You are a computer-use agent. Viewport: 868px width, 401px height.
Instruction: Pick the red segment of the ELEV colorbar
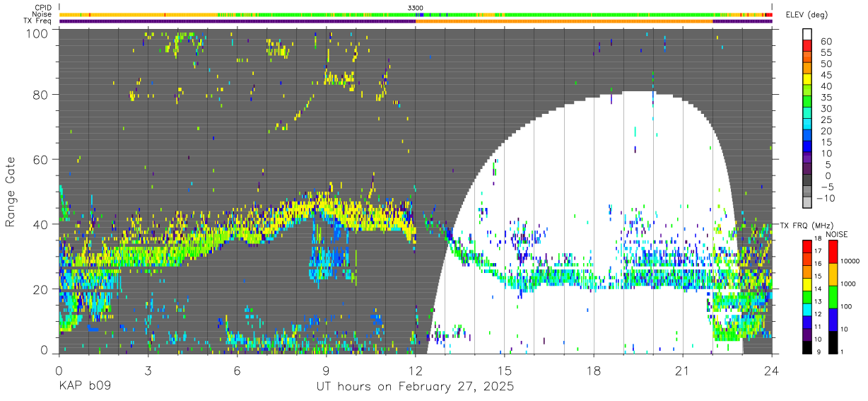[808, 47]
